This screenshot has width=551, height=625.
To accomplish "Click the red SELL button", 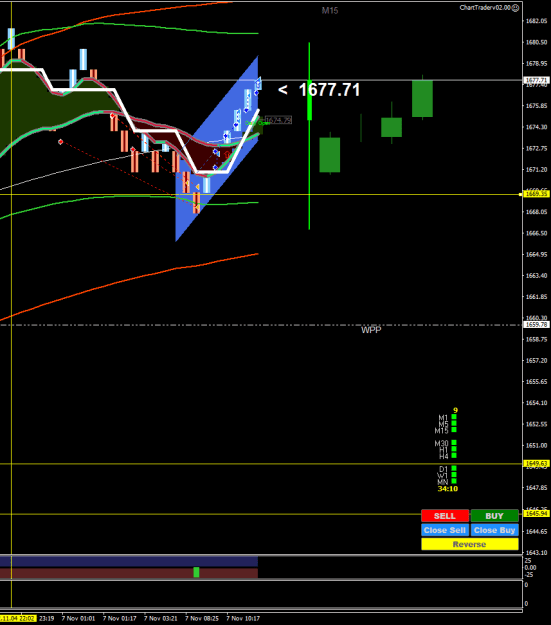I will point(445,515).
